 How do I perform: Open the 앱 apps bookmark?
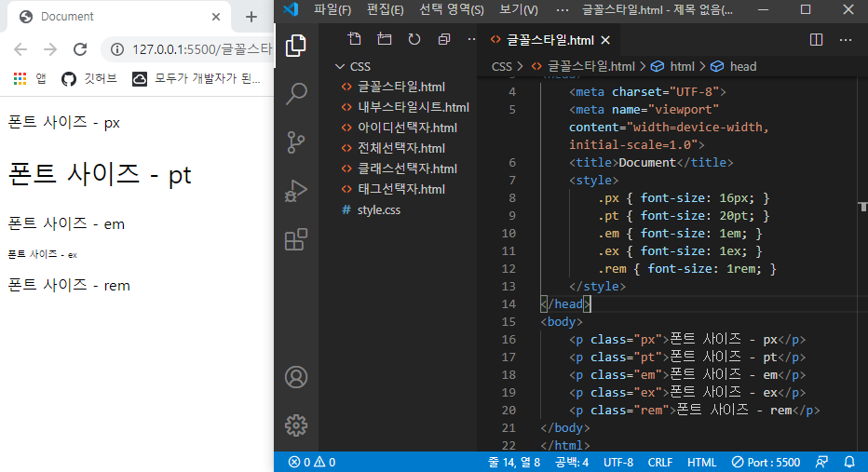(30, 78)
